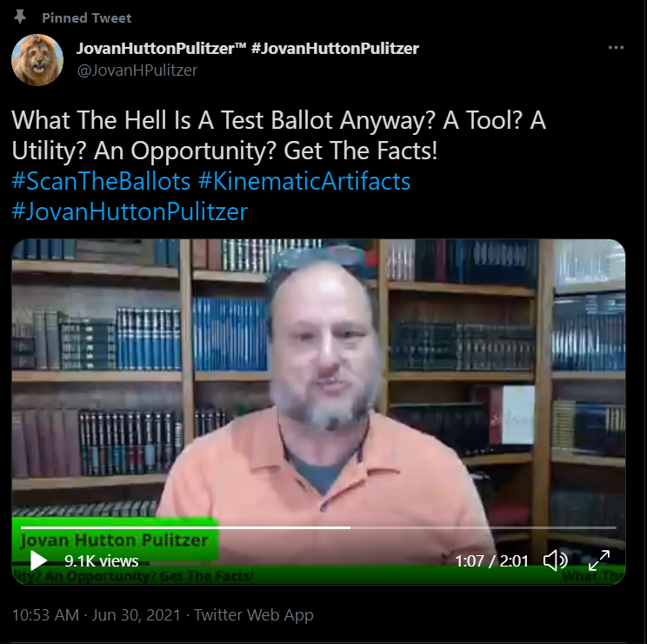The width and height of the screenshot is (647, 644).
Task: Open the #ScanTheBallots hashtag
Action: tap(101, 181)
